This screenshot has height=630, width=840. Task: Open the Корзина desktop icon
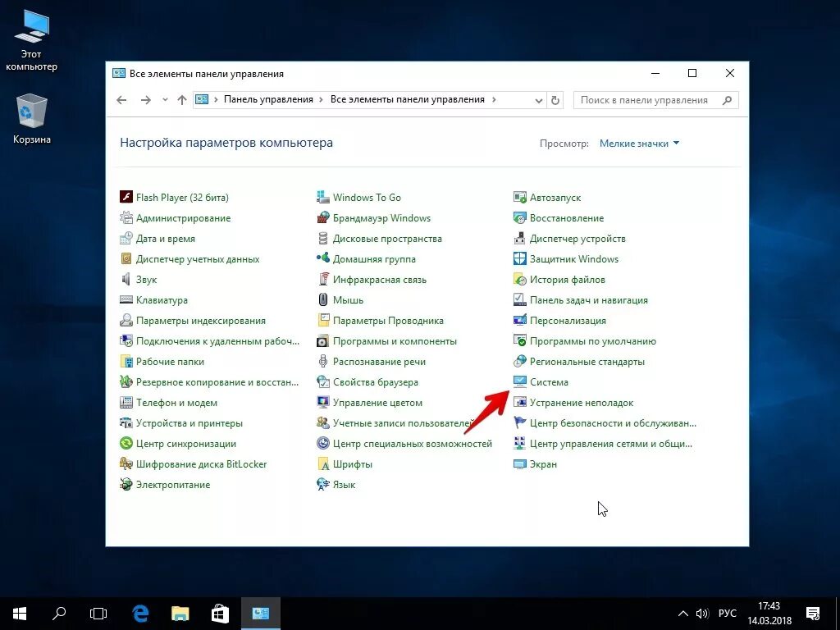32,119
